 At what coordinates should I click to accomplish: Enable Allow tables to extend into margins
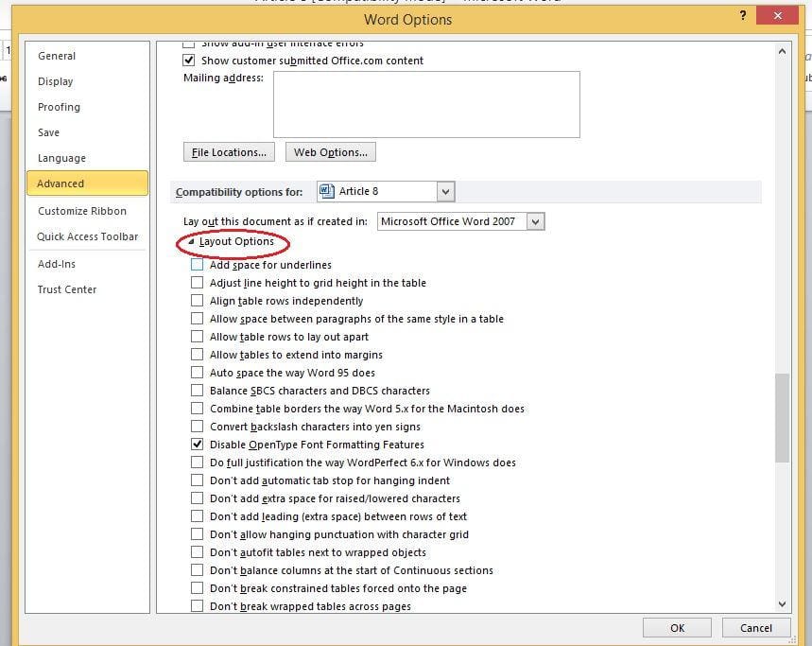click(x=197, y=355)
